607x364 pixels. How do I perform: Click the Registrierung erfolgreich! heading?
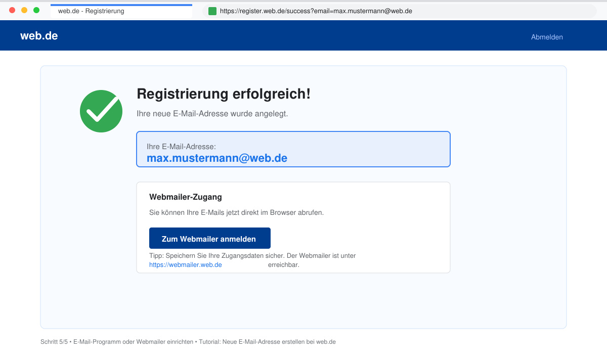tap(224, 94)
